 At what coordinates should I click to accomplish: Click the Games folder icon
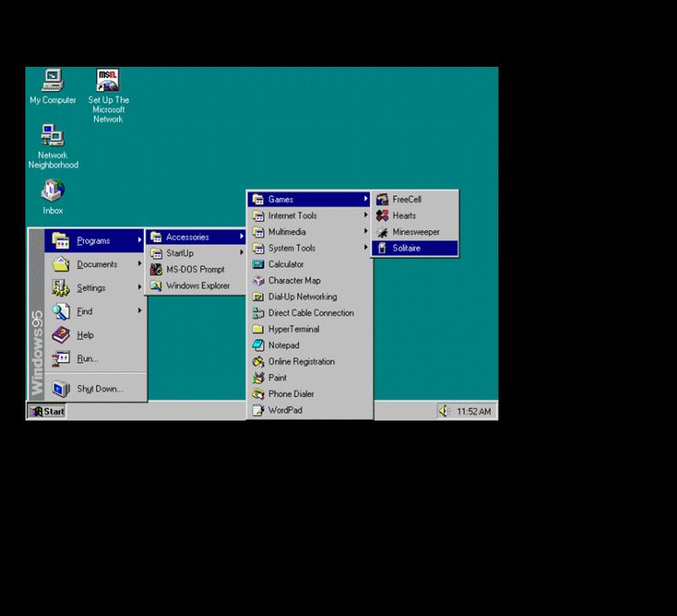258,200
